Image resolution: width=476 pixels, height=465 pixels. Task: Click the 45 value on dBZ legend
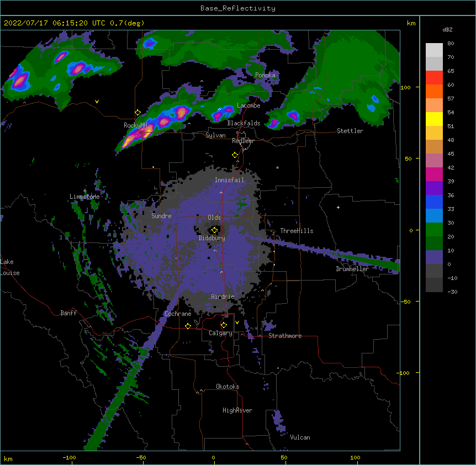(451, 154)
